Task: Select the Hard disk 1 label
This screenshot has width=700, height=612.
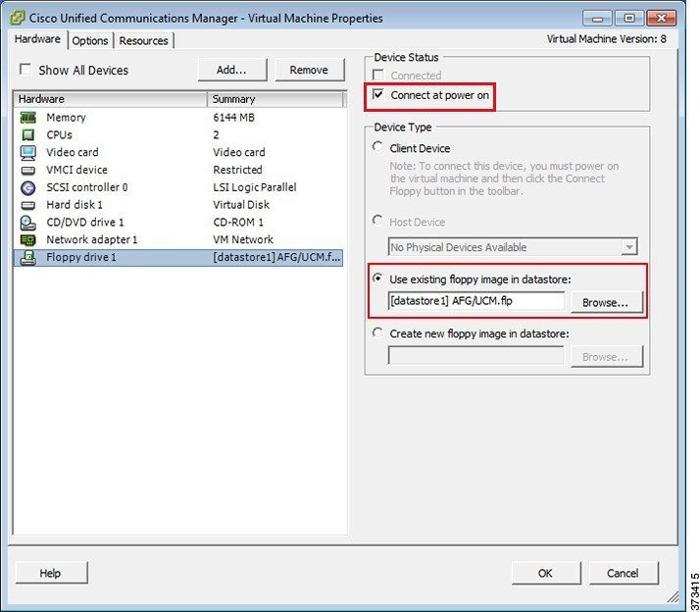Action: pos(75,205)
